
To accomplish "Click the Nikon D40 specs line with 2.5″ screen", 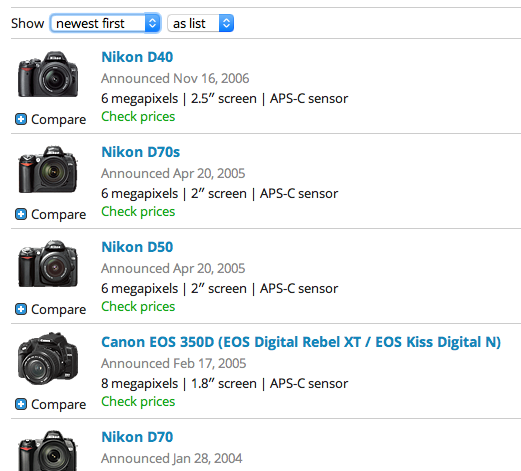I will 225,99.
